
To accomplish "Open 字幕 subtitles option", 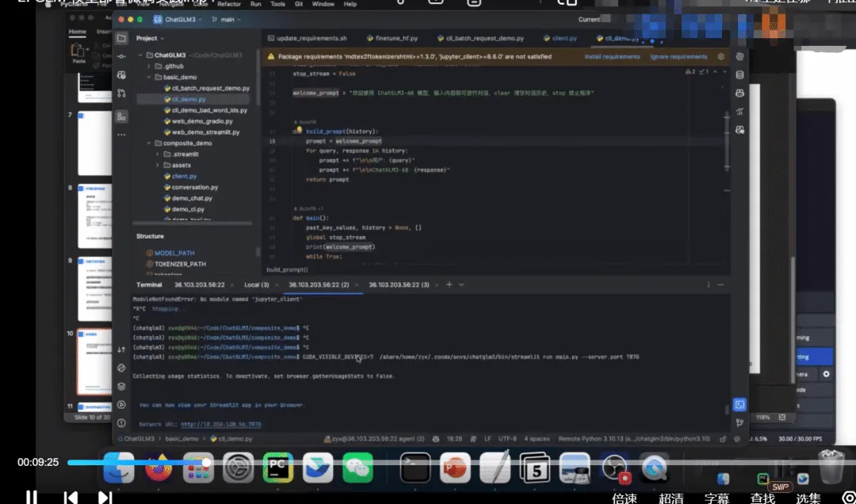I will click(x=717, y=498).
